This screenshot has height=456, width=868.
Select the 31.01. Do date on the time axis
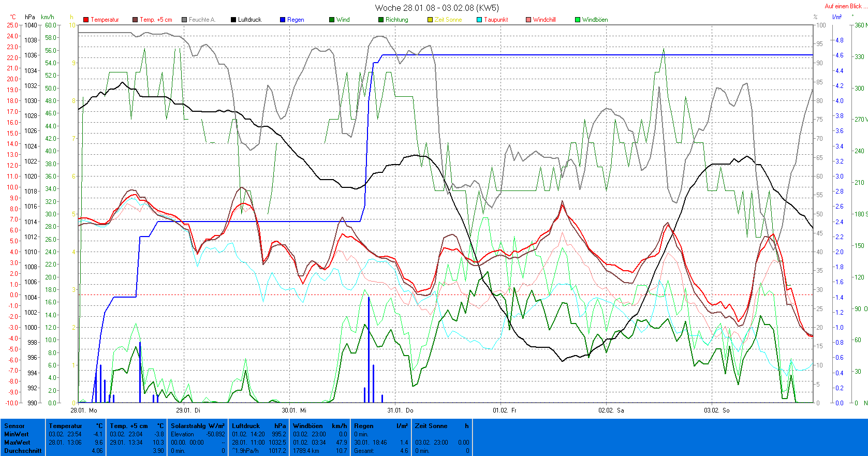[x=401, y=410]
